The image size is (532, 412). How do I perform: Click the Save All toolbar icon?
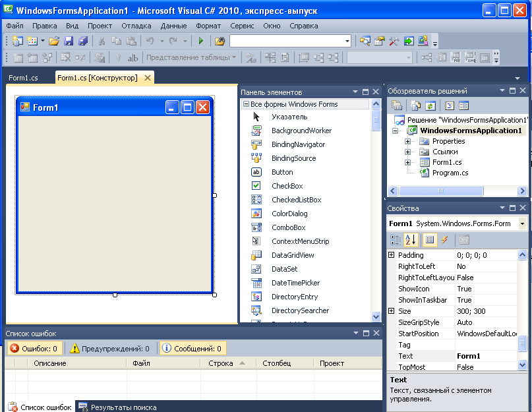click(x=83, y=41)
